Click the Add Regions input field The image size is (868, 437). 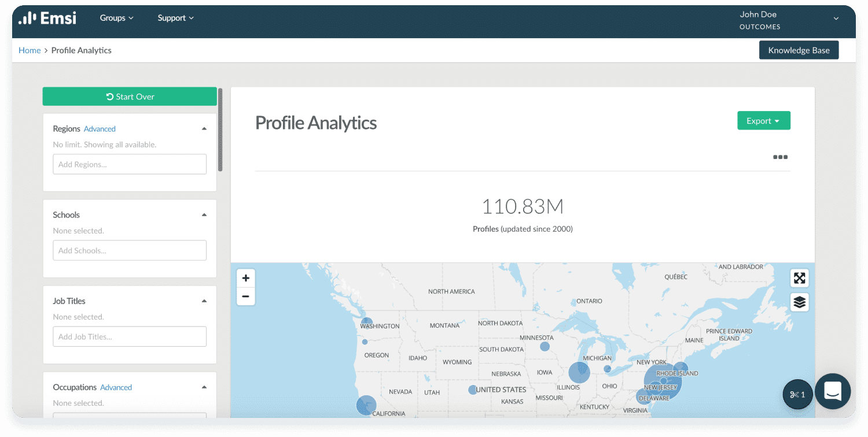point(130,164)
